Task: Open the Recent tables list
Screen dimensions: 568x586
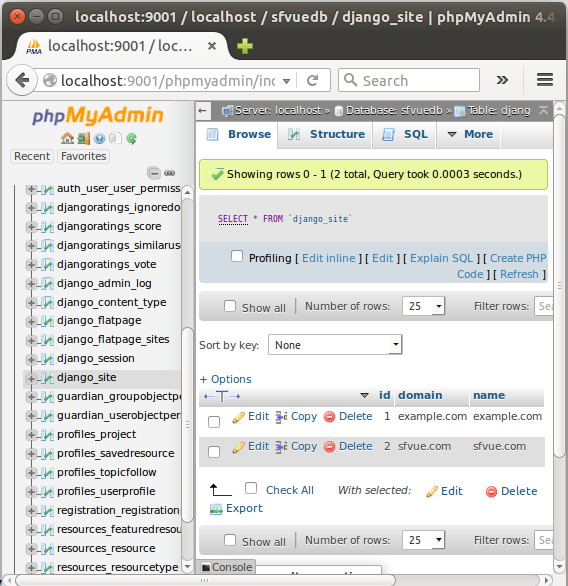Action: (x=32, y=156)
